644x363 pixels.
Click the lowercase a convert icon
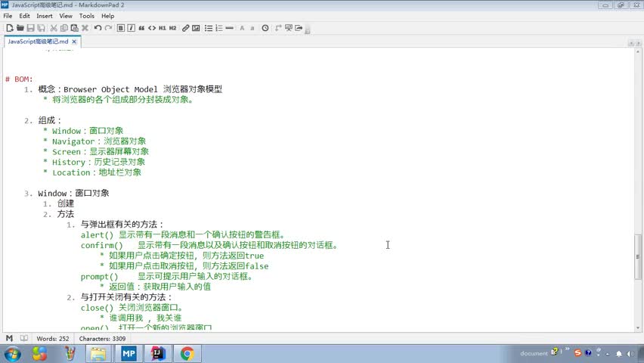(252, 28)
